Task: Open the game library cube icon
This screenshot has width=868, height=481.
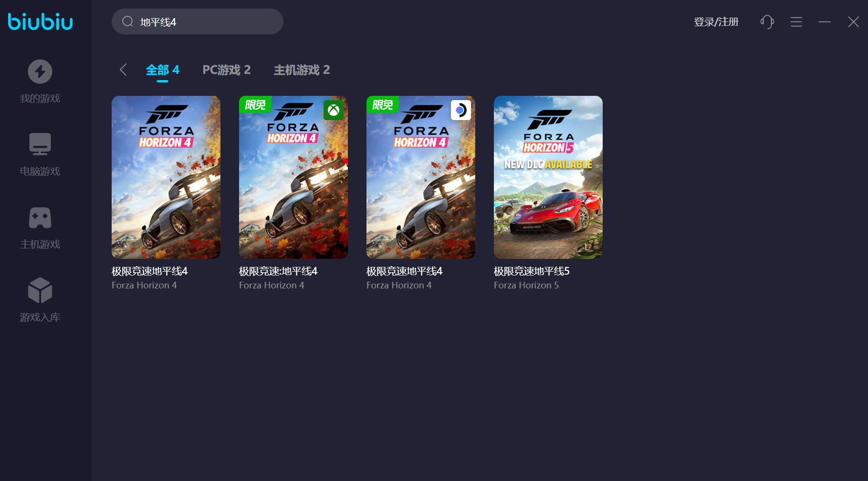Action: 40,290
